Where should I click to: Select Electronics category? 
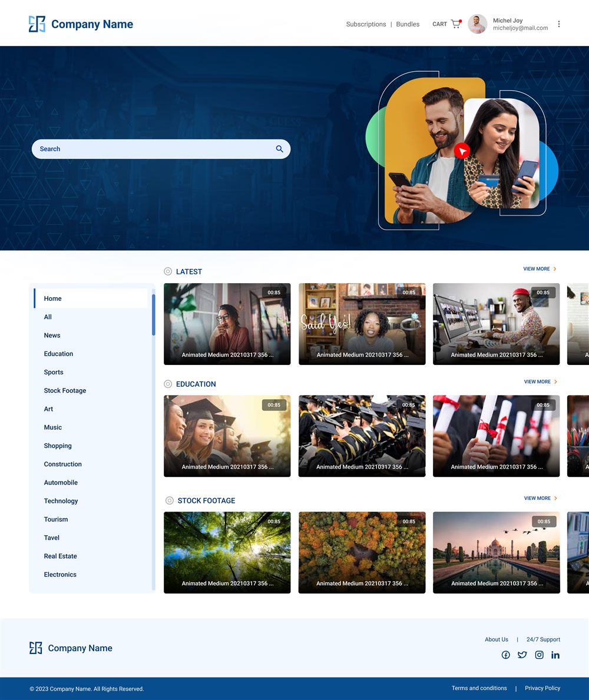pos(60,575)
